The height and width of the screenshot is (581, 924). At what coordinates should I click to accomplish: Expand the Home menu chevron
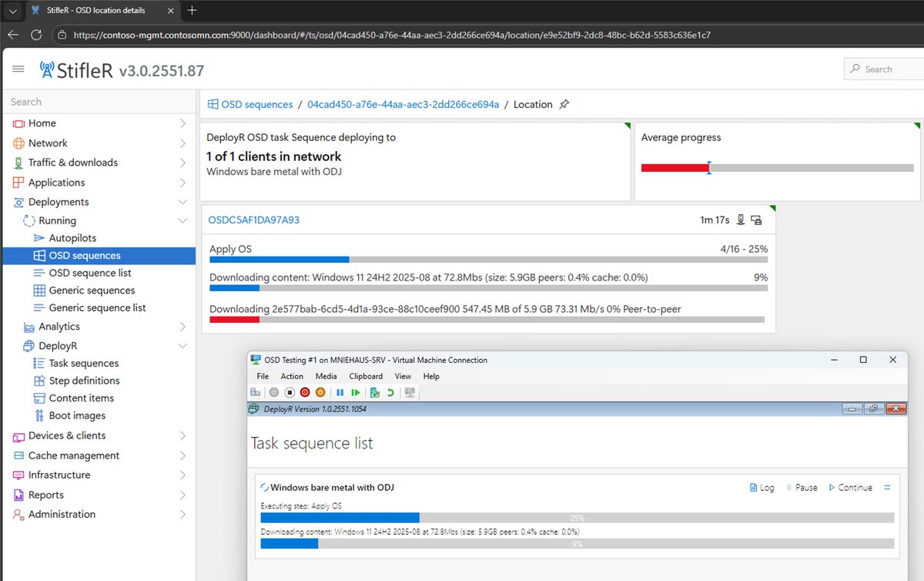pyautogui.click(x=182, y=123)
